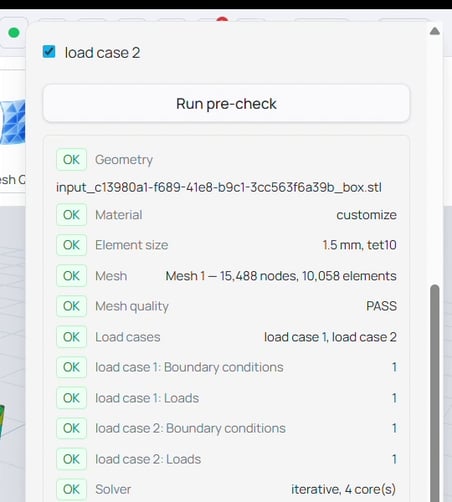Click the OK badge beside Mesh quality
Viewport: 452px width, 502px height.
pyautogui.click(x=71, y=306)
